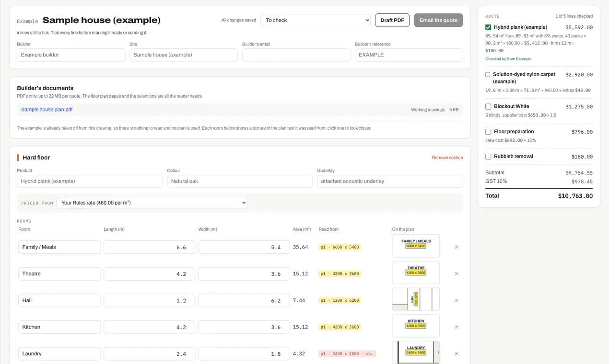Viewport: 609px width, 364px height.
Task: Edit the Builder's reference field
Action: [x=409, y=55]
